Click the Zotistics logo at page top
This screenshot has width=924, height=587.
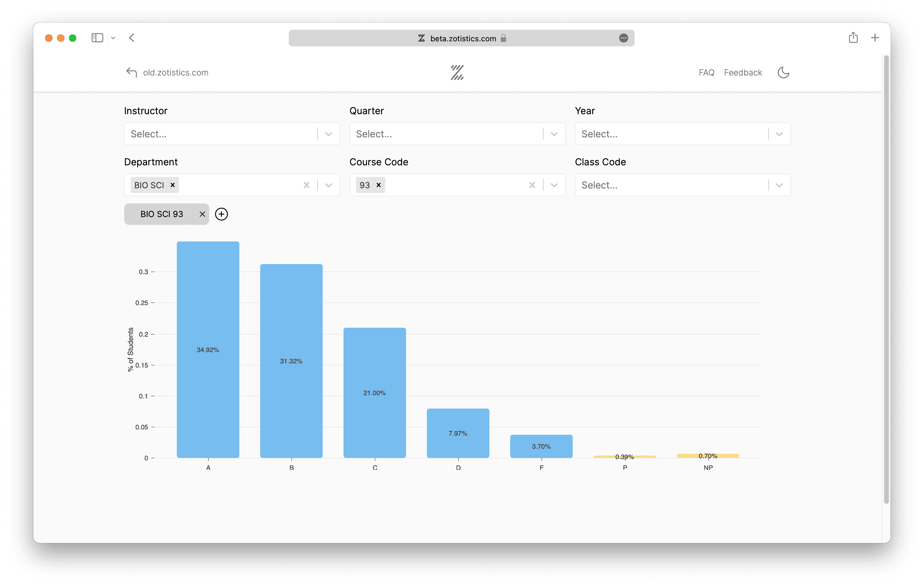click(x=457, y=72)
